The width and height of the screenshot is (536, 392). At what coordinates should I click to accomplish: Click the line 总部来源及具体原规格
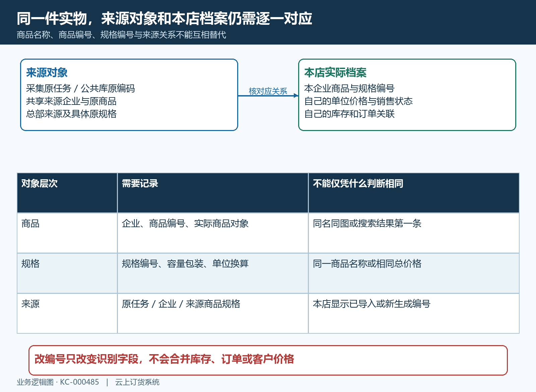click(71, 114)
